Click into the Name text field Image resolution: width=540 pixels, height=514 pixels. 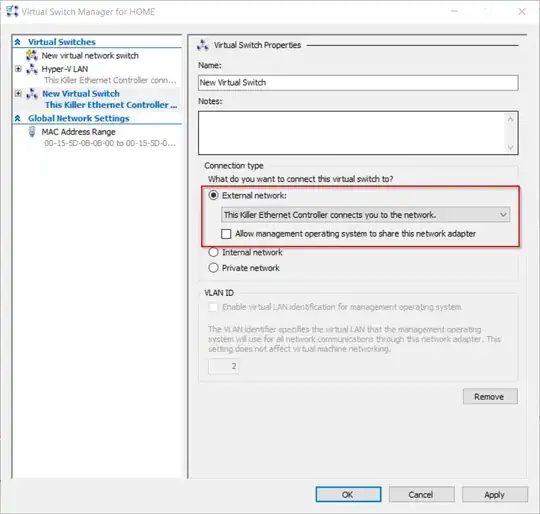358,83
